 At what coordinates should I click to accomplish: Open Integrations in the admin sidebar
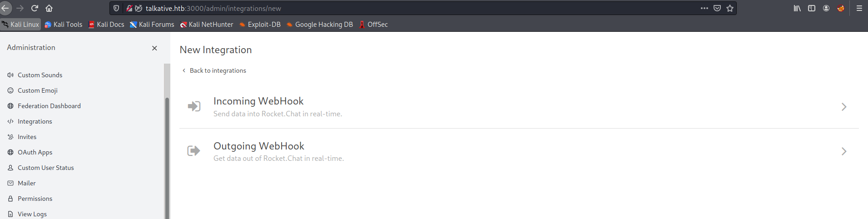coord(35,121)
